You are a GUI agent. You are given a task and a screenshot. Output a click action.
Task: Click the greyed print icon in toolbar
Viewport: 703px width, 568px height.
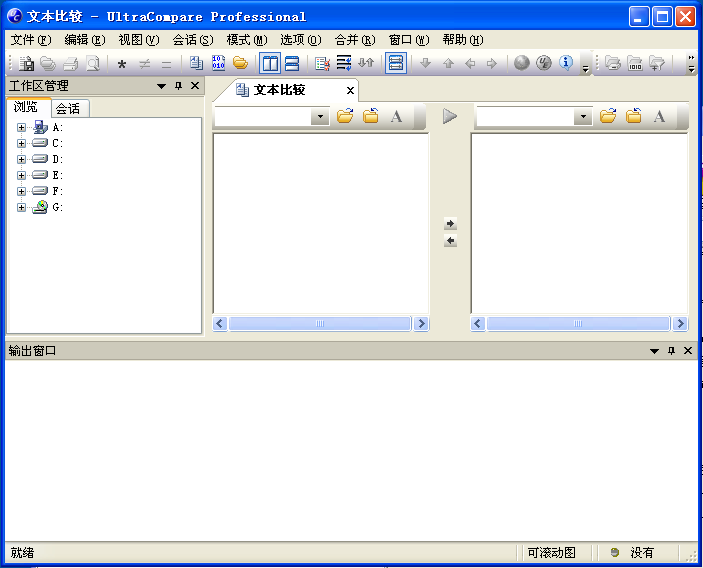(x=70, y=63)
